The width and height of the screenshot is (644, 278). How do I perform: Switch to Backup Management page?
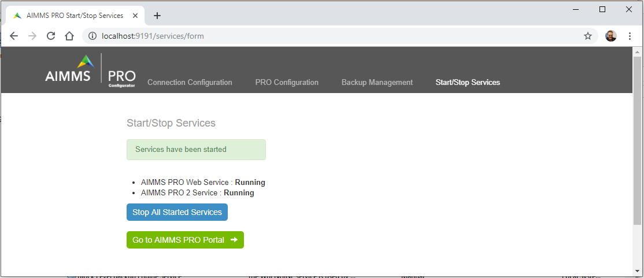pyautogui.click(x=377, y=82)
